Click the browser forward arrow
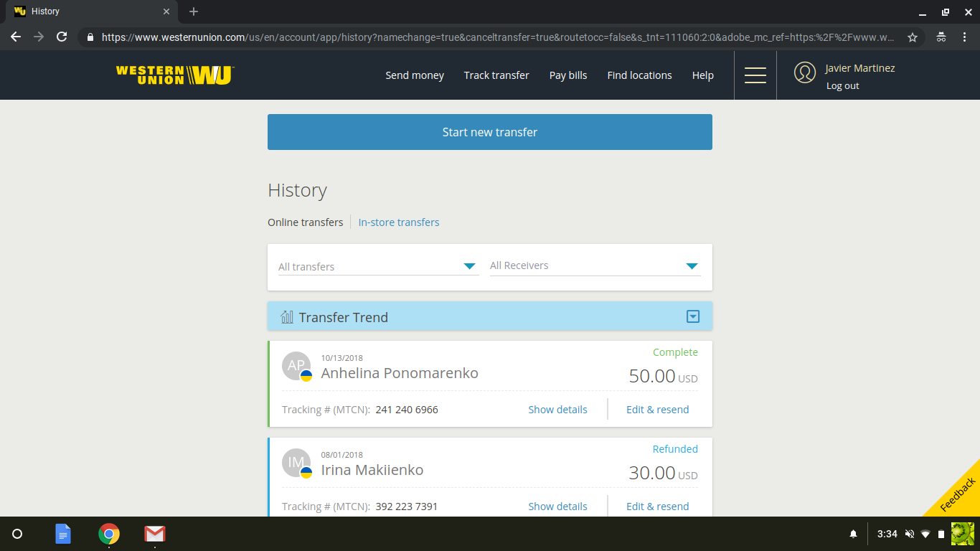 coord(39,37)
